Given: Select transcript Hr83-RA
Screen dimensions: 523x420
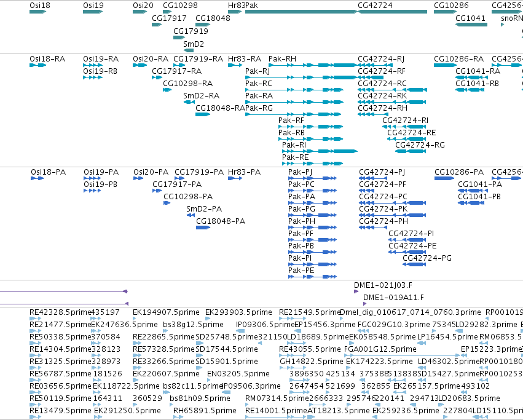Looking at the screenshot, I should [245, 59].
